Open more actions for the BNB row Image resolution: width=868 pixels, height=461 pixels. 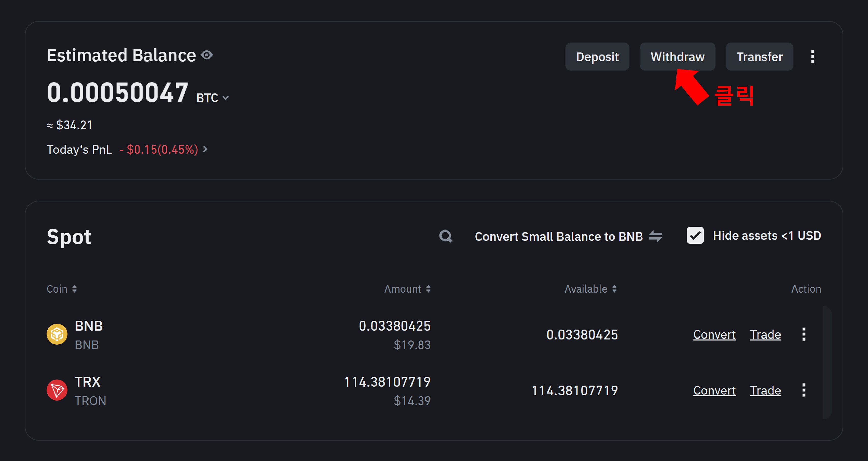pyautogui.click(x=804, y=334)
